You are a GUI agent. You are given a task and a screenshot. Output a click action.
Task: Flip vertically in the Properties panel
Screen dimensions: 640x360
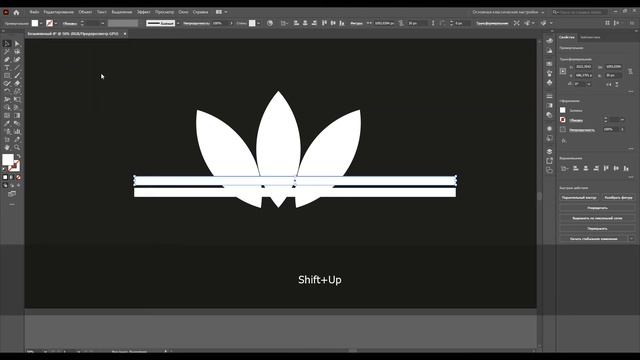pos(616,84)
